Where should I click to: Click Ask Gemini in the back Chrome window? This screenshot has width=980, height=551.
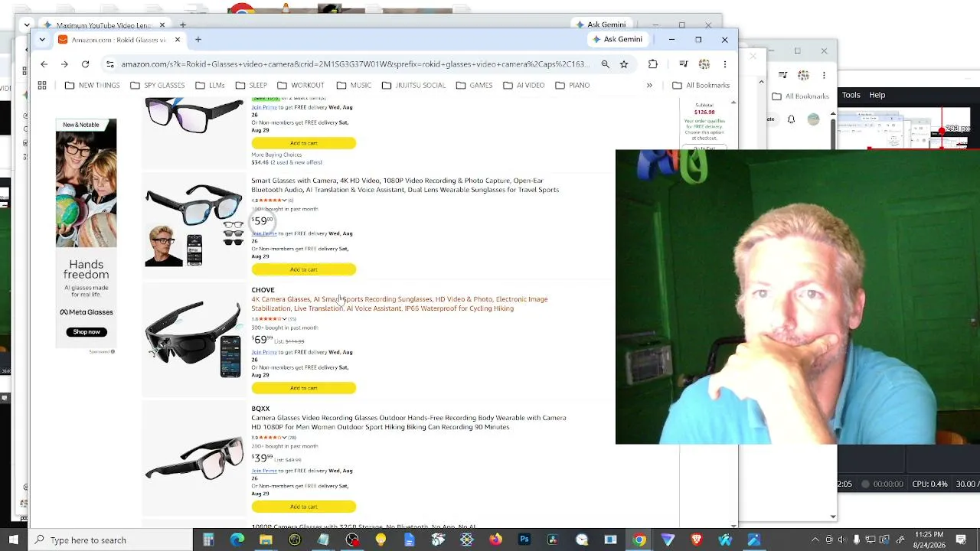point(602,25)
